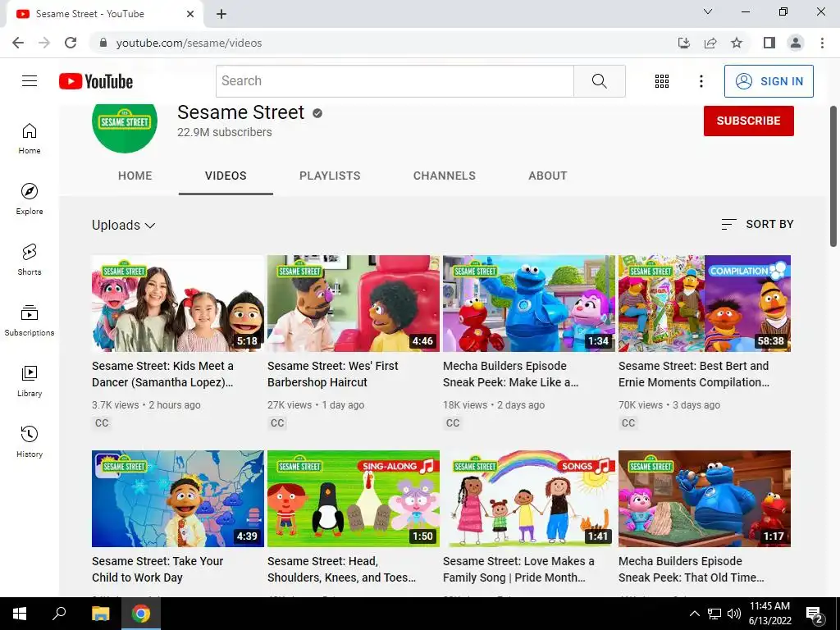Click the red SUBSCRIBE button
This screenshot has width=840, height=630.
pyautogui.click(x=748, y=121)
